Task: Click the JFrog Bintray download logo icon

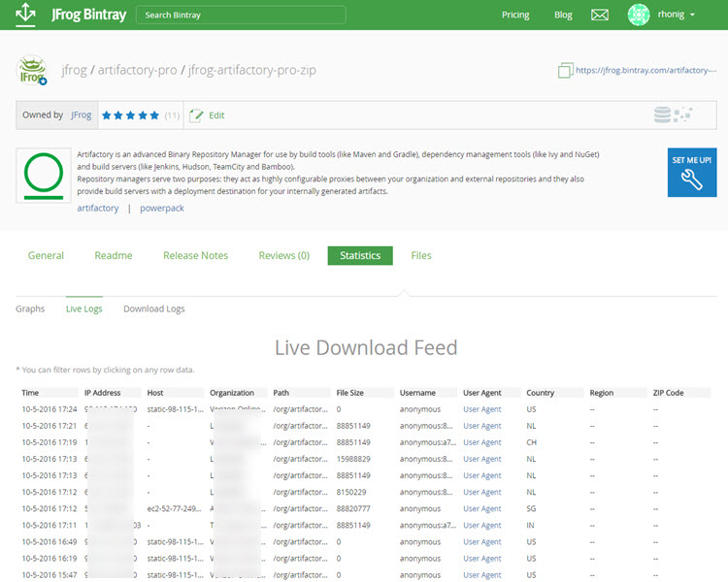Action: pos(25,15)
